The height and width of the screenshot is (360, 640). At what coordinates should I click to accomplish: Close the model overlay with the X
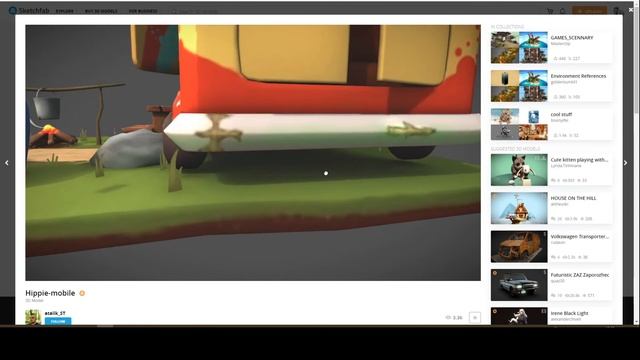point(631,9)
